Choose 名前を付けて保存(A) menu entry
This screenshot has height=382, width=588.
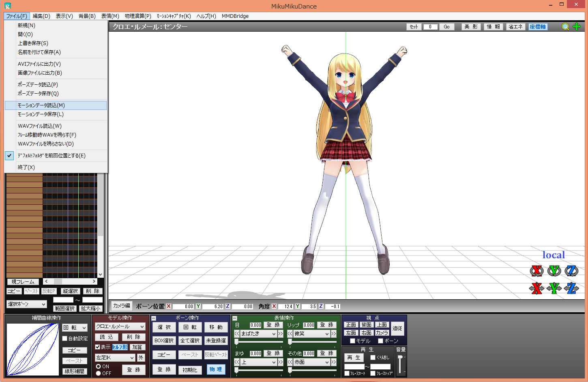[56, 52]
